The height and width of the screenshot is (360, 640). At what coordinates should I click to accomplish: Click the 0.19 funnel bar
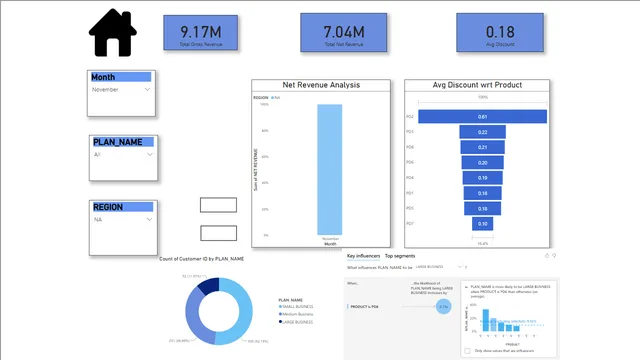482,178
